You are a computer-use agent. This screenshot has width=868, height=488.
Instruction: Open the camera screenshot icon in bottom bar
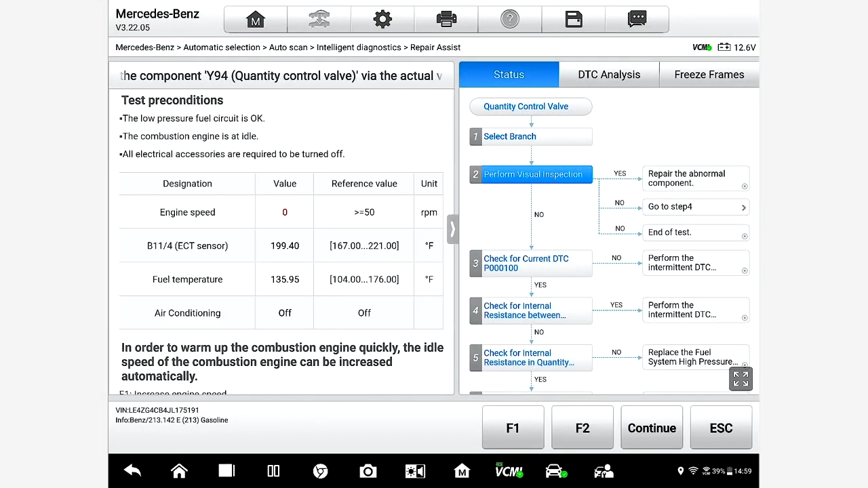click(368, 471)
